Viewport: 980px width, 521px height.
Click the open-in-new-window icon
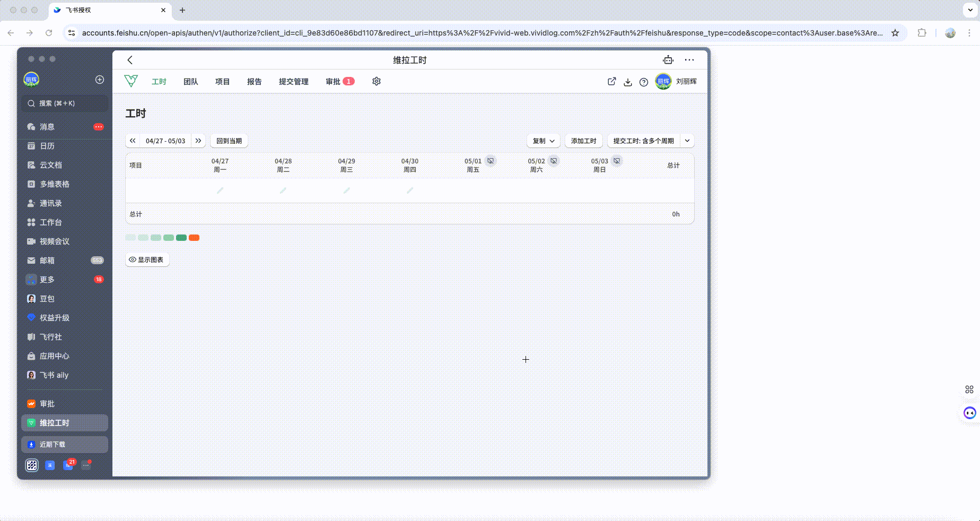pyautogui.click(x=612, y=81)
